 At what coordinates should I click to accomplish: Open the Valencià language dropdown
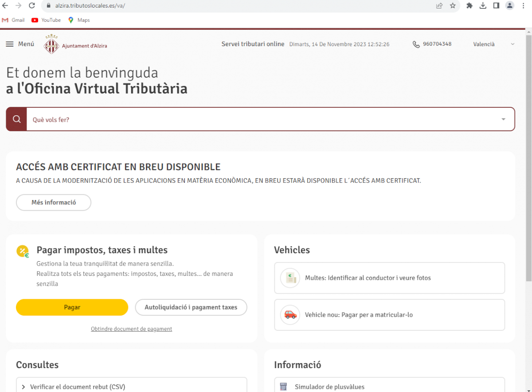493,44
